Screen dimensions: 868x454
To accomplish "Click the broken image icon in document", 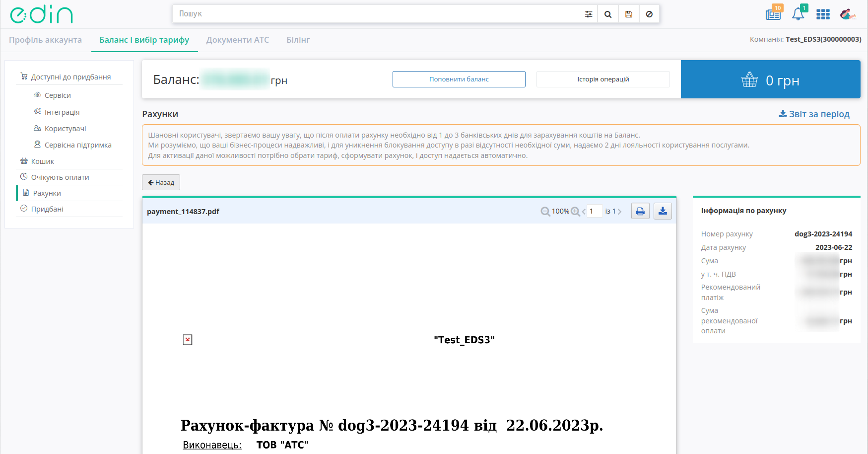I will pos(188,340).
